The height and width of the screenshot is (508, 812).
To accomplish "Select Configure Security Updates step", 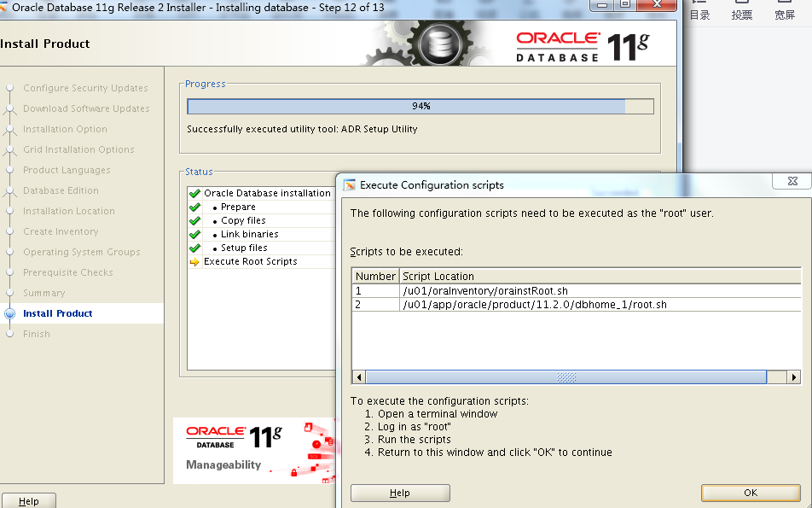I will click(85, 88).
